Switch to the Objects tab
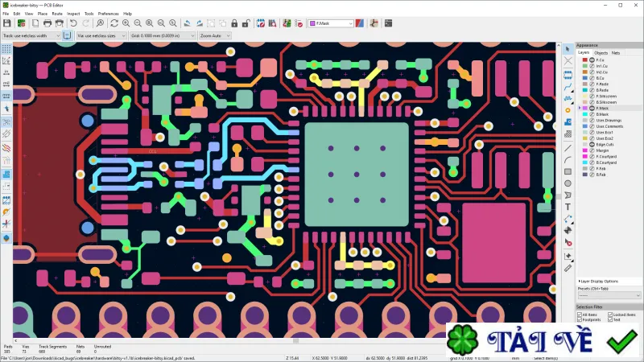 [601, 53]
